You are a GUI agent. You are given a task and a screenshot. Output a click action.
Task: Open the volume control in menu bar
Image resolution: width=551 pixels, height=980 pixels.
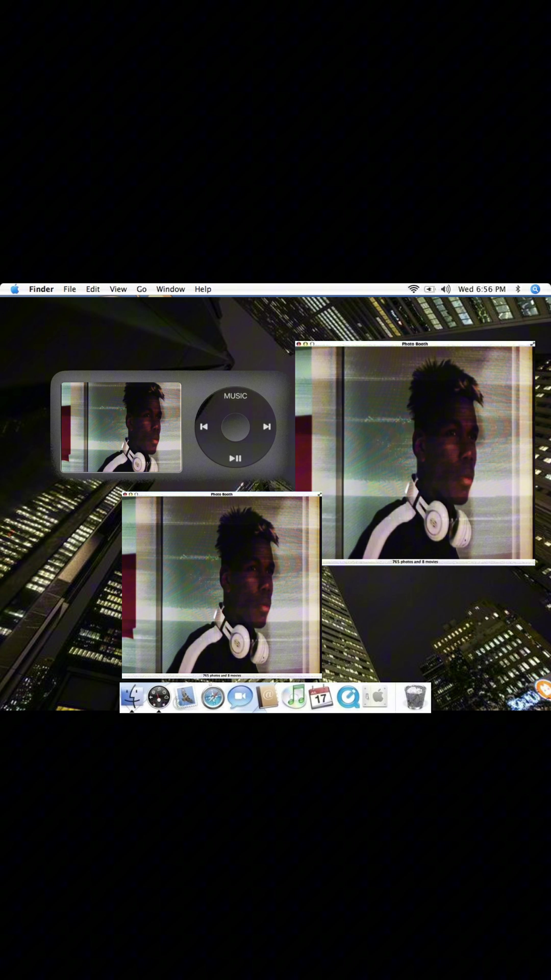click(x=446, y=289)
